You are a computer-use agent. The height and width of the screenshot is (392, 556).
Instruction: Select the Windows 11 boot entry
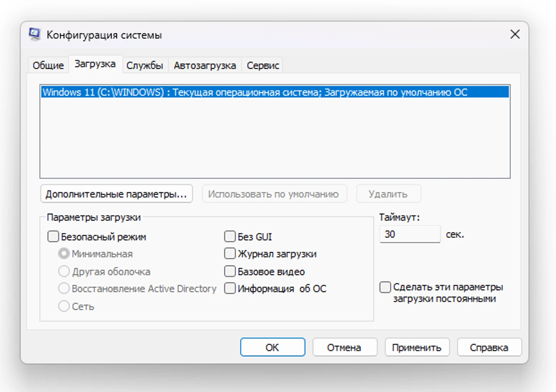[x=254, y=92]
